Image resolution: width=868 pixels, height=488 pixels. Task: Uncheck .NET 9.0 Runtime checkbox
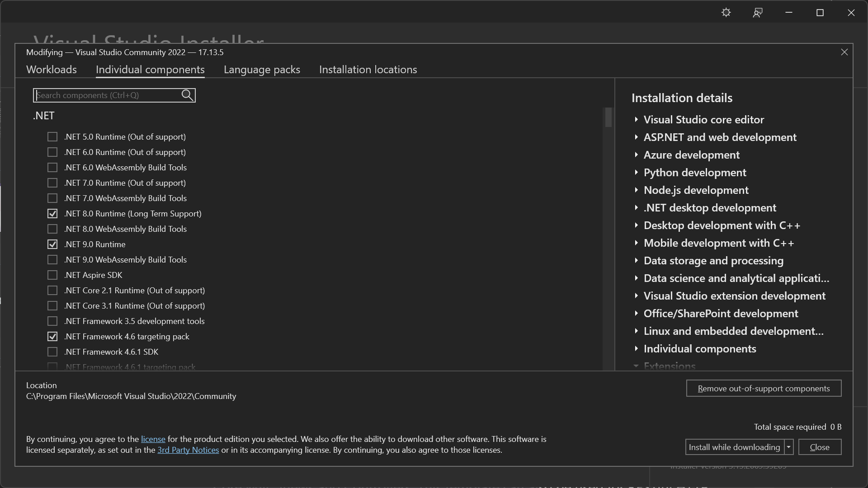pyautogui.click(x=52, y=244)
